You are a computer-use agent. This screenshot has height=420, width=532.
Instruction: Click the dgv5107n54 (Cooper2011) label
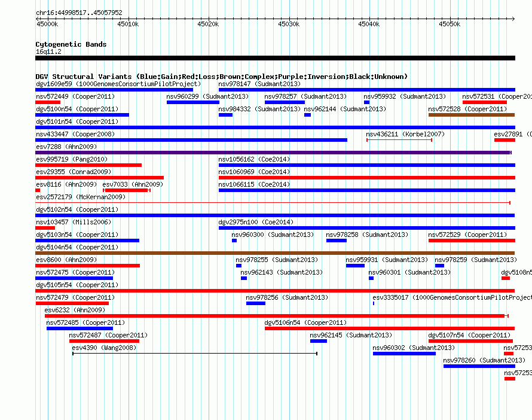click(469, 335)
